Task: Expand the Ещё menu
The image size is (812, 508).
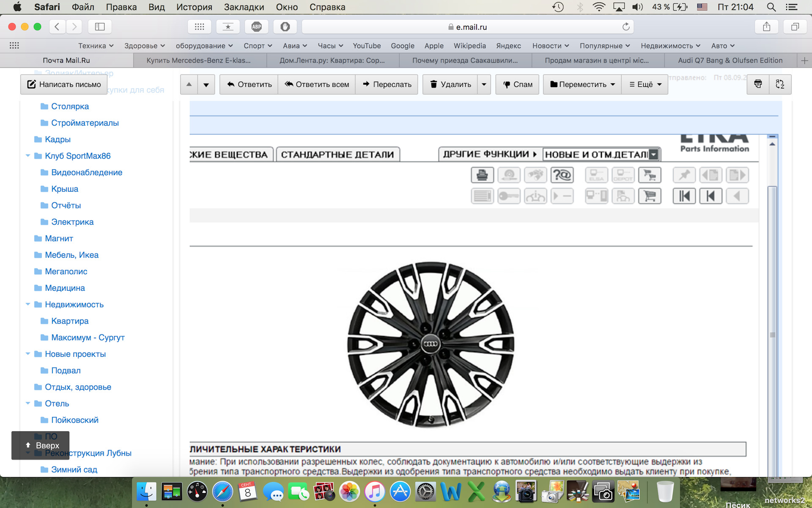Action: pyautogui.click(x=645, y=84)
